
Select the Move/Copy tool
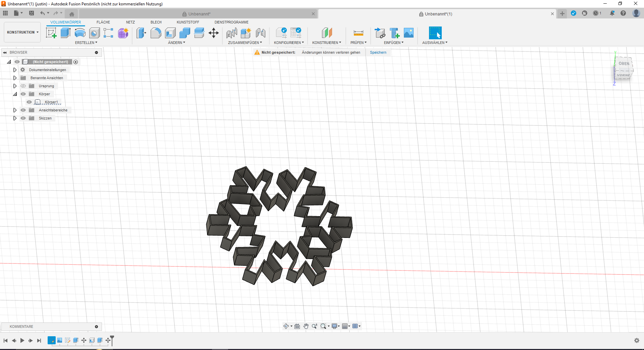click(214, 33)
